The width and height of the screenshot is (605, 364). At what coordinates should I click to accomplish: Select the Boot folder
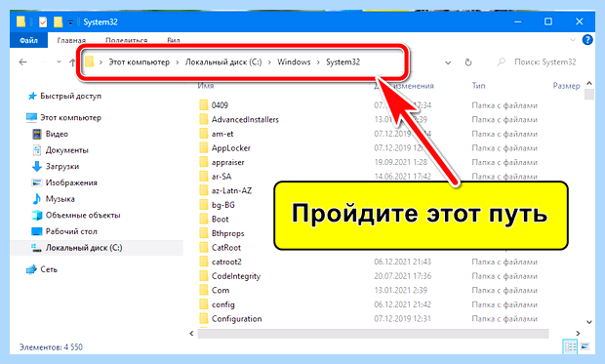220,219
